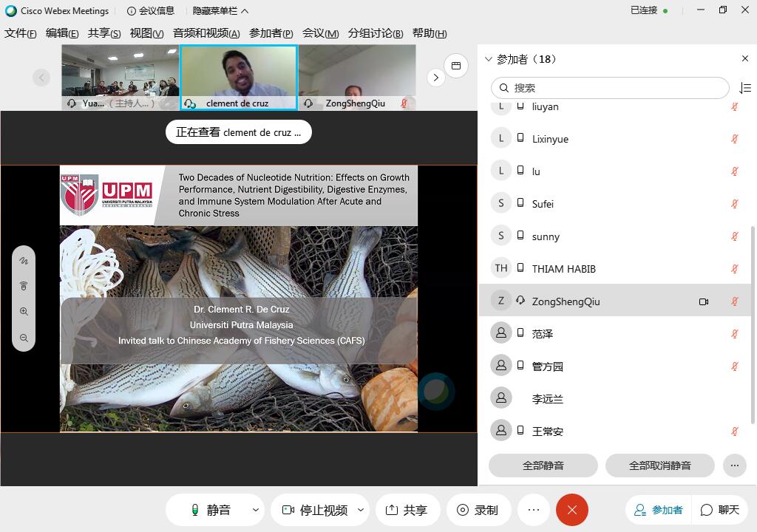
Task: Open the audio options arrow beside 静音
Action: coord(256,510)
